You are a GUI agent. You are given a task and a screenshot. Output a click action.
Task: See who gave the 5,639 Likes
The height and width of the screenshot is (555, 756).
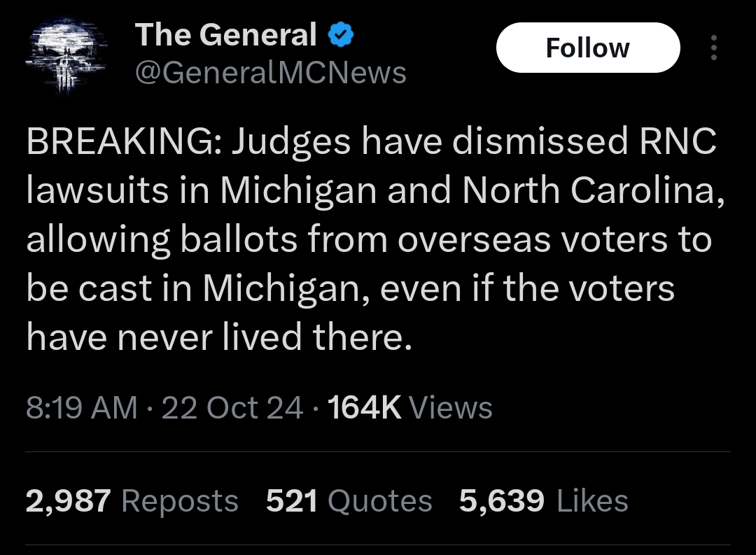coord(543,501)
